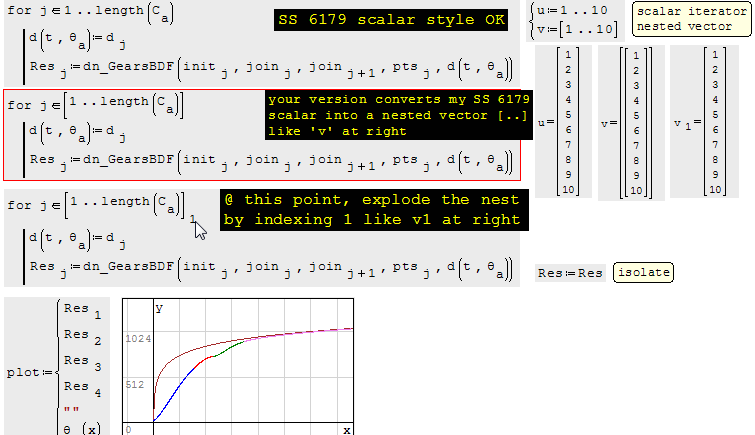The height and width of the screenshot is (435, 755).
Task: Click the subscript index 1 after the third loop range
Action: (192, 215)
